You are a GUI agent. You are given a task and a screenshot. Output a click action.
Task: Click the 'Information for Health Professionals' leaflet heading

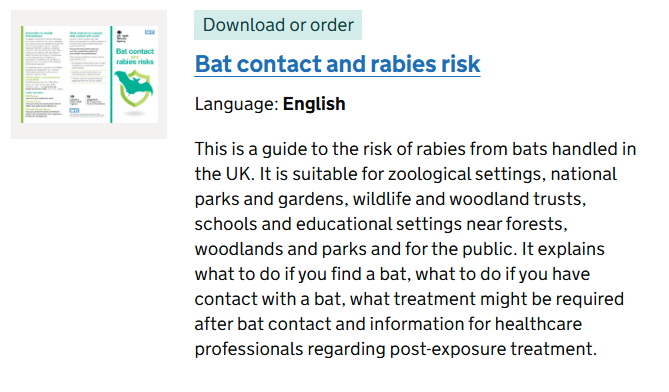tap(39, 34)
